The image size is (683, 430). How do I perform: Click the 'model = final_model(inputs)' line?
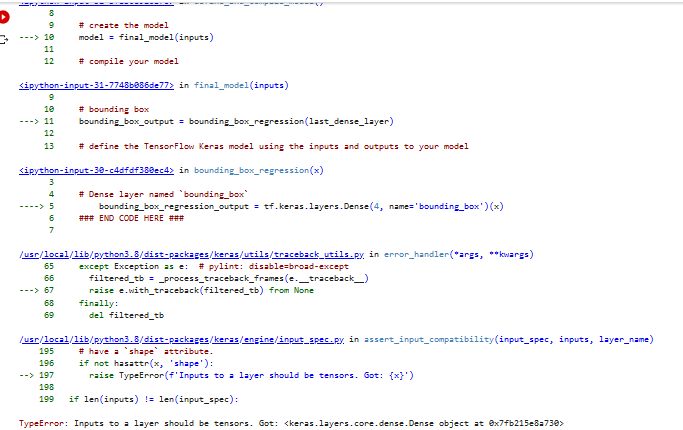pos(146,37)
